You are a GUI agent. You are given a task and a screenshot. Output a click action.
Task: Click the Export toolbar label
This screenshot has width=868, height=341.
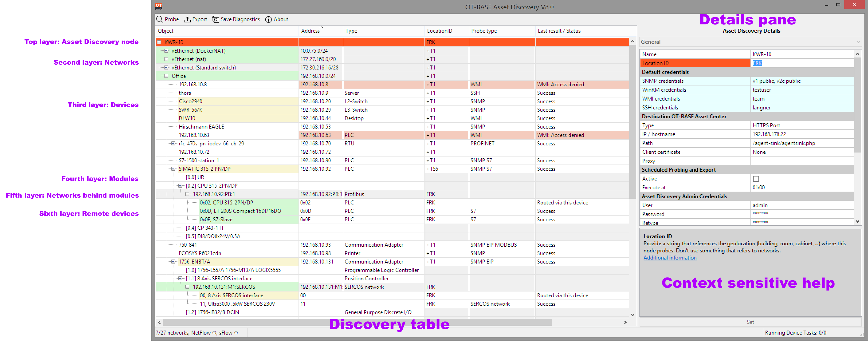(199, 19)
